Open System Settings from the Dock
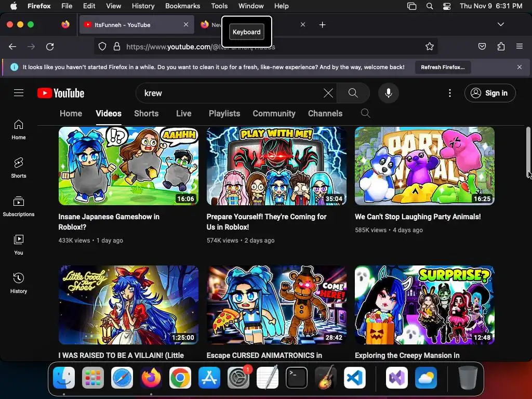 pos(238,377)
